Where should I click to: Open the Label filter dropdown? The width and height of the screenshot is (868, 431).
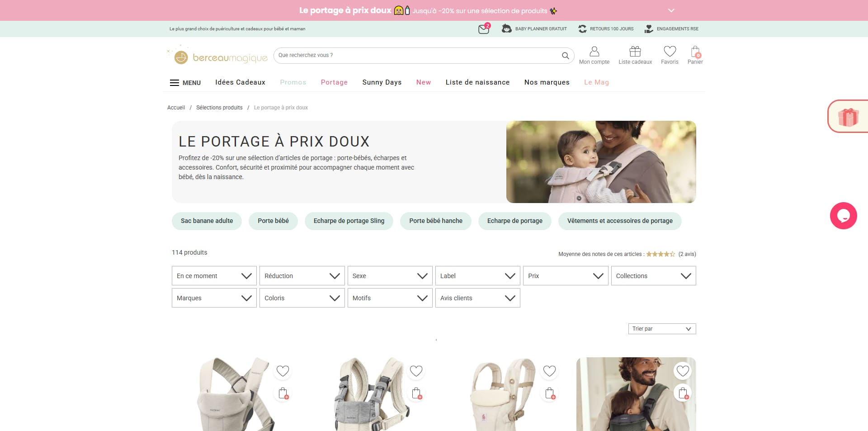tap(478, 276)
